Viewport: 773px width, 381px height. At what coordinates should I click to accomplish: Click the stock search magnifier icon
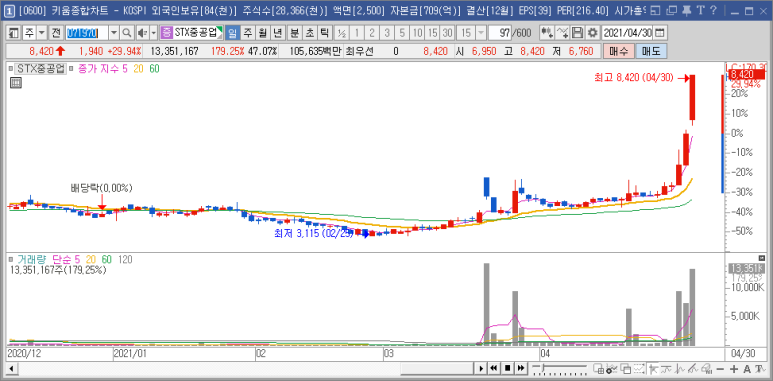[x=127, y=33]
